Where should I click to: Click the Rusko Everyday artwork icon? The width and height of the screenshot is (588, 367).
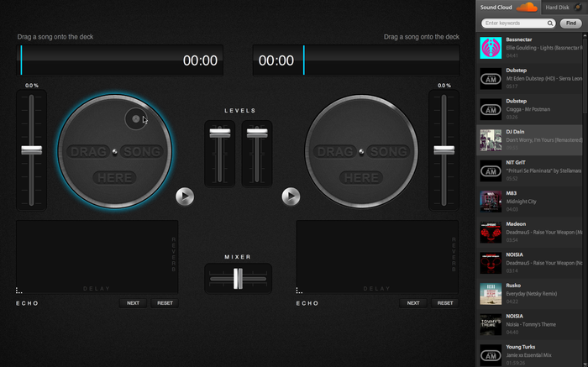pos(491,293)
